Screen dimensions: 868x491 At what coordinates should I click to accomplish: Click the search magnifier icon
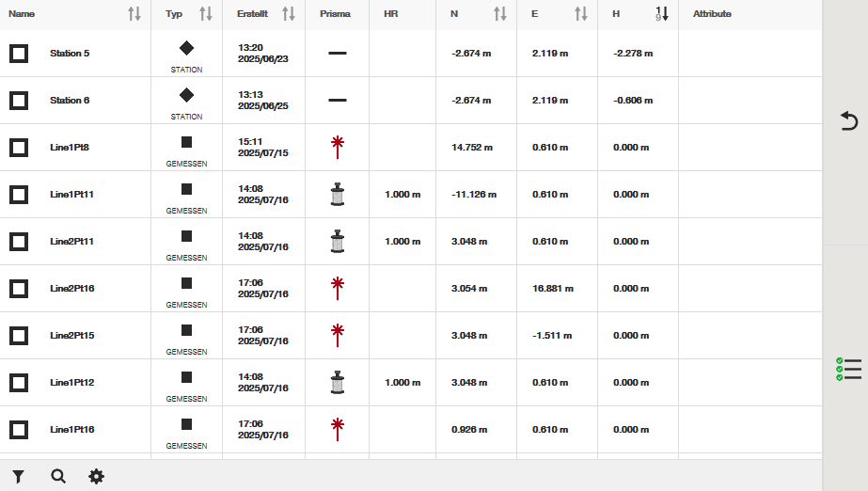(58, 477)
